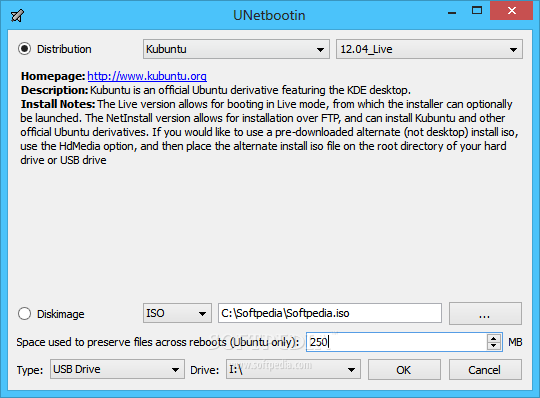This screenshot has height=398, width=540.
Task: Decrease persistence space with down arrow
Action: tap(494, 346)
